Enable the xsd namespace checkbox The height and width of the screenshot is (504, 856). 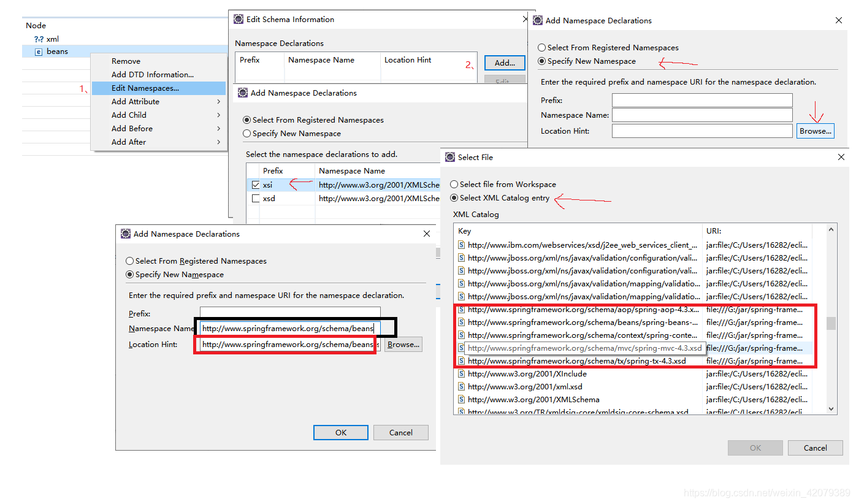tap(256, 199)
